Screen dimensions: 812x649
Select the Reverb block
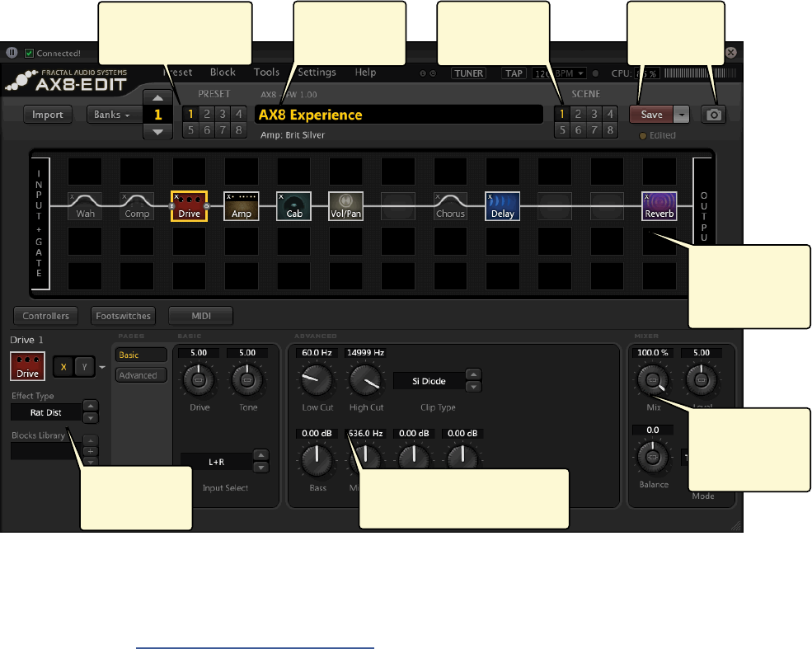tap(659, 206)
